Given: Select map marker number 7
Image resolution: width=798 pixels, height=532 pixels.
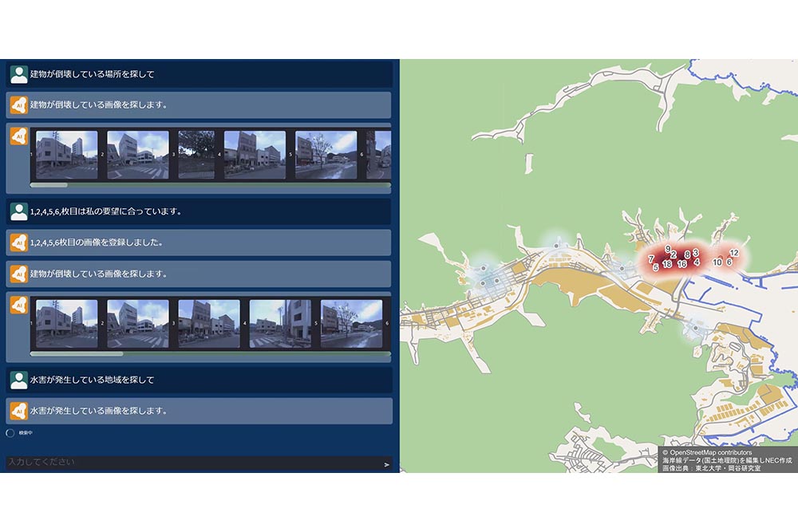Looking at the screenshot, I should 651,259.
